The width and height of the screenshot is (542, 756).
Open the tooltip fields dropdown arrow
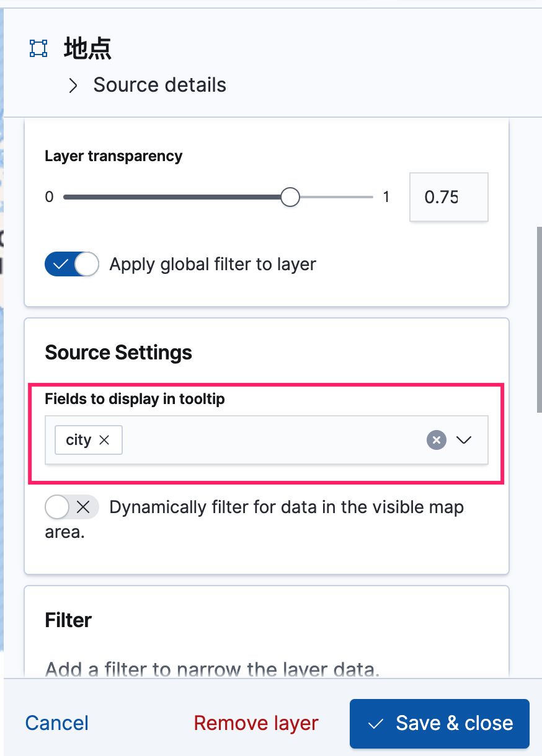pos(464,440)
